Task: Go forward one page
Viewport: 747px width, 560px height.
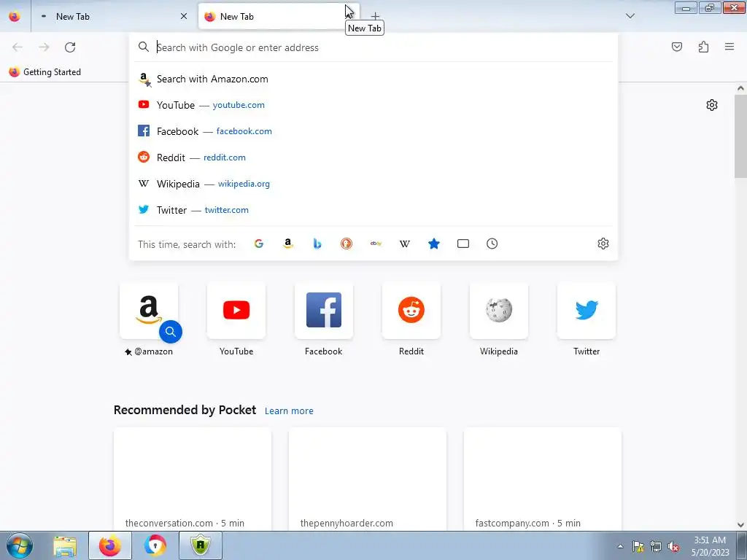Action: (x=44, y=47)
